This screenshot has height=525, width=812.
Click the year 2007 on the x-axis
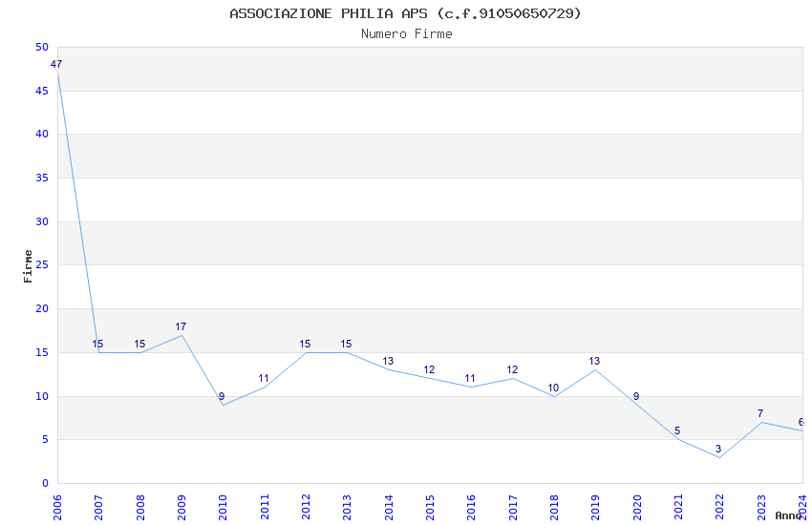coord(98,508)
